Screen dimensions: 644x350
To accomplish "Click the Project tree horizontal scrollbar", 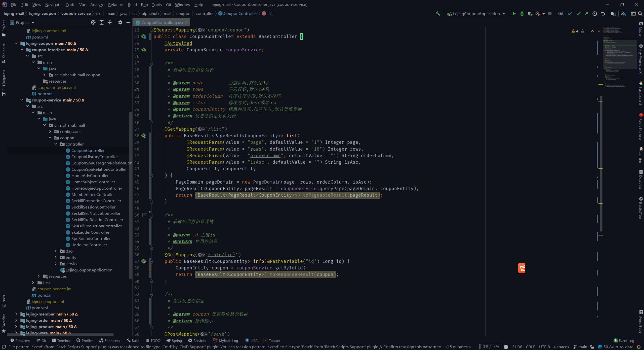I will pos(60,335).
